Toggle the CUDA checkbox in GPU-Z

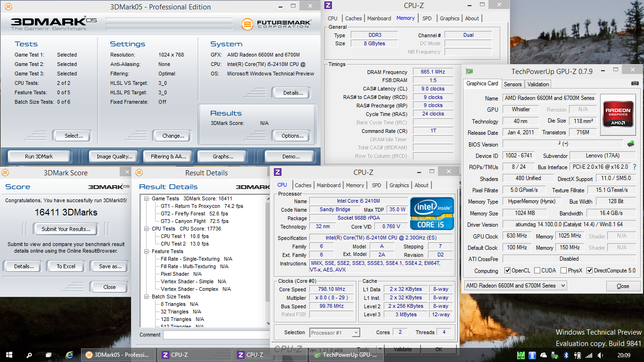tap(537, 271)
